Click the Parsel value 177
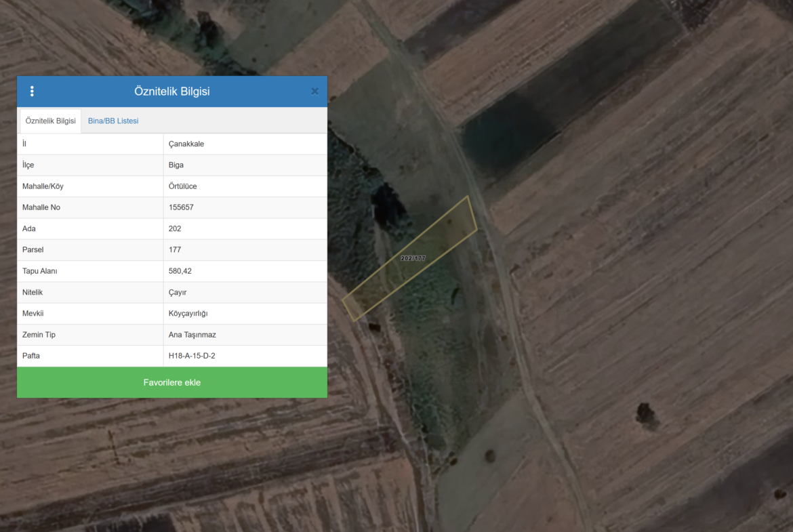This screenshot has width=793, height=532. pyautogui.click(x=175, y=249)
